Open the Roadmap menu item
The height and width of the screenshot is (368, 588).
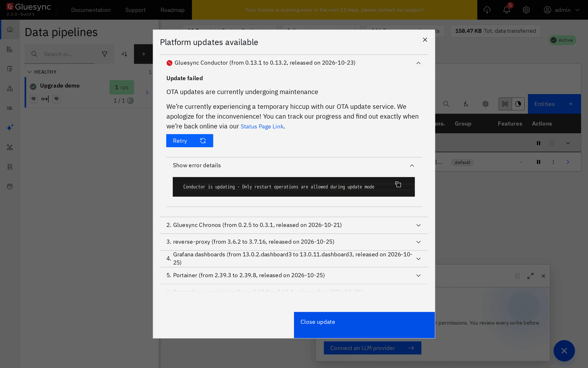(x=172, y=10)
